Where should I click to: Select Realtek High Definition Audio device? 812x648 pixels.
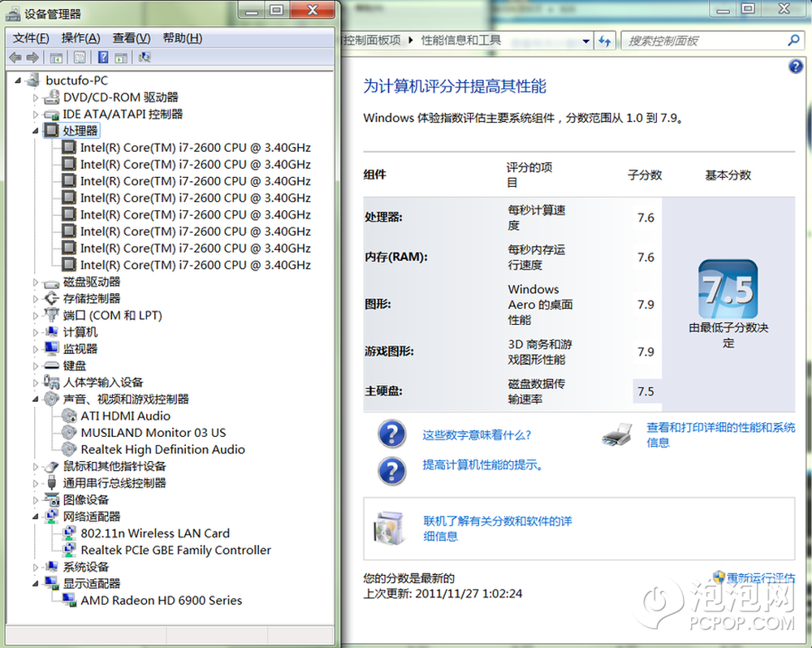(x=162, y=449)
